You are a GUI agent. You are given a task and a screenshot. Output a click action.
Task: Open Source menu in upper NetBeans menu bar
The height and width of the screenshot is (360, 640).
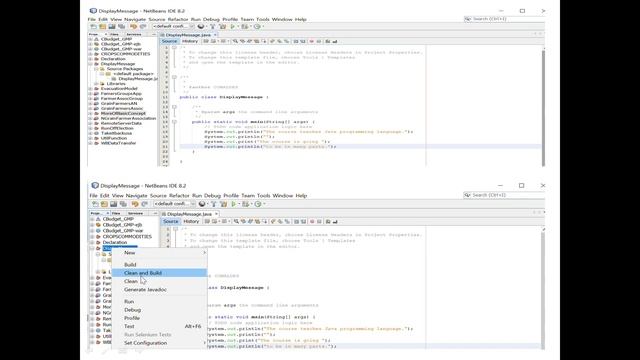(157, 19)
